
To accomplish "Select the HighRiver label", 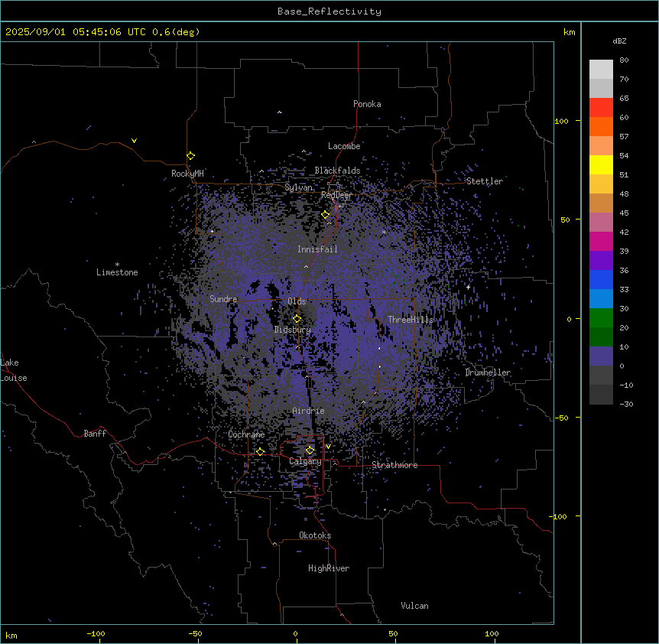I will pos(329,568).
